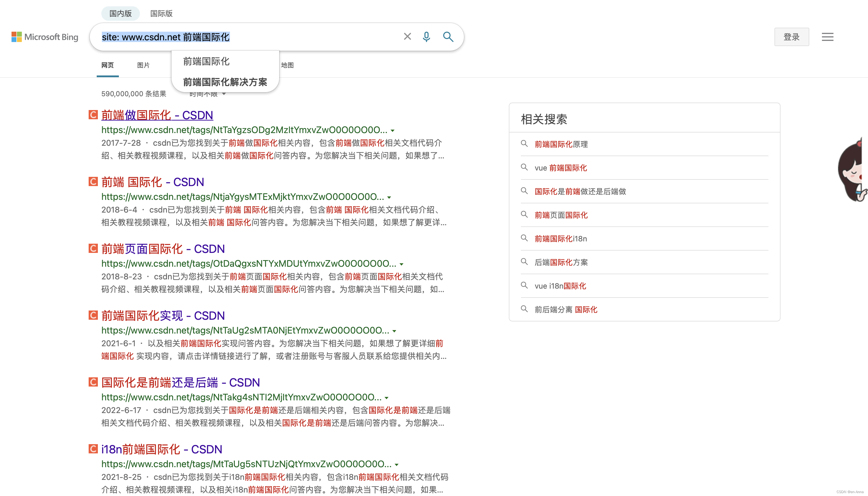868x496 pixels.
Task: Click CSDN favicon beside i18n前端国际化 result
Action: [x=93, y=449]
